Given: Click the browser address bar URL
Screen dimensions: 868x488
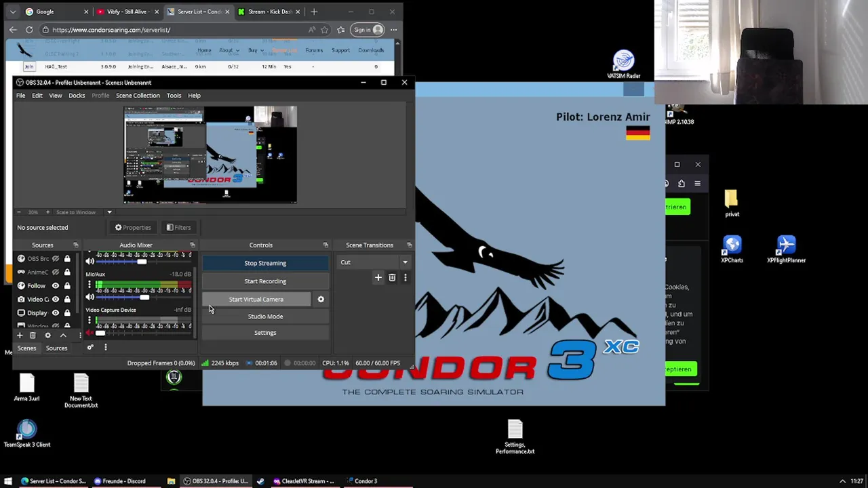Looking at the screenshot, I should tap(111, 30).
